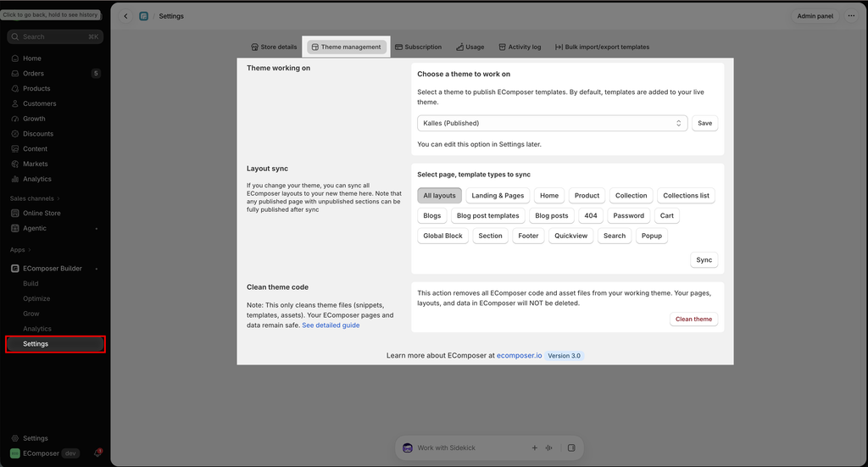The width and height of the screenshot is (868, 467).
Task: Click the Content icon in sidebar
Action: pyautogui.click(x=15, y=149)
